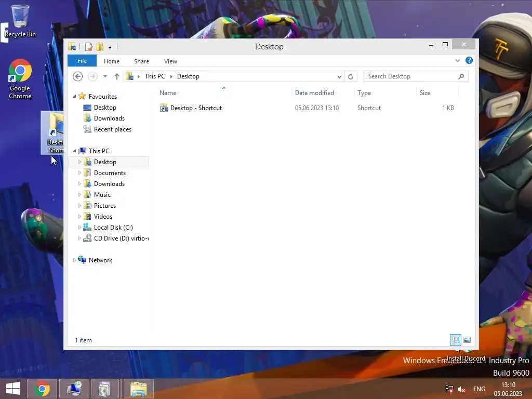This screenshot has width=532, height=399.
Task: Select the Google Chrome desktop shortcut
Action: click(x=20, y=79)
